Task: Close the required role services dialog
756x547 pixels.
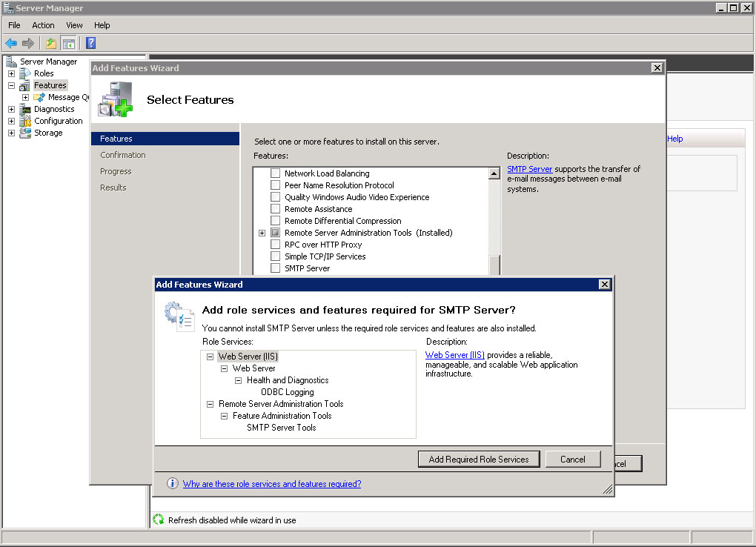Action: pyautogui.click(x=605, y=284)
